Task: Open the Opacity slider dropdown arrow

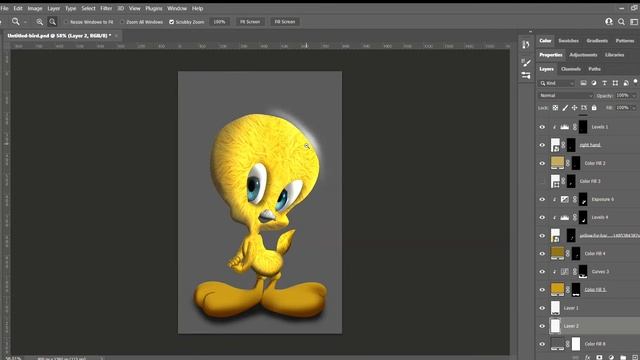Action: [633, 96]
